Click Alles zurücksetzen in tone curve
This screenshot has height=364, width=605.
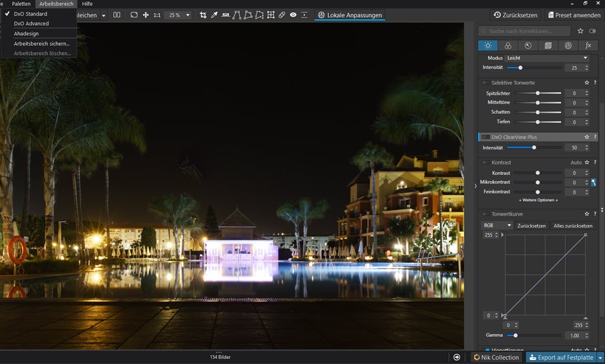(x=573, y=226)
